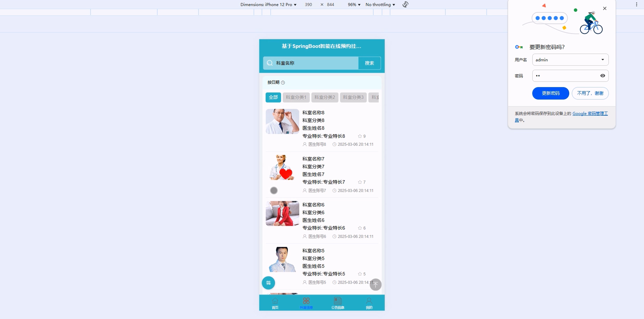The height and width of the screenshot is (319, 644).
Task: Open Google 密码管理工具 link
Action: 590,114
